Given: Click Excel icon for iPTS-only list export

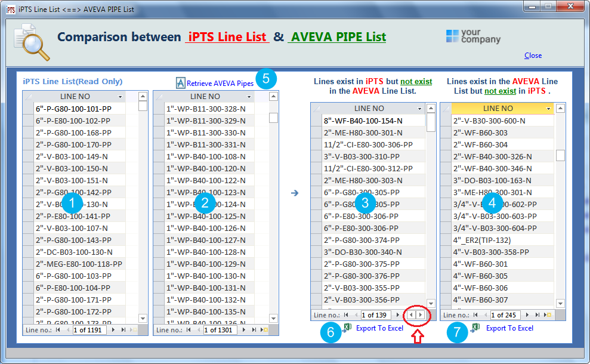Looking at the screenshot, I should pyautogui.click(x=347, y=328).
